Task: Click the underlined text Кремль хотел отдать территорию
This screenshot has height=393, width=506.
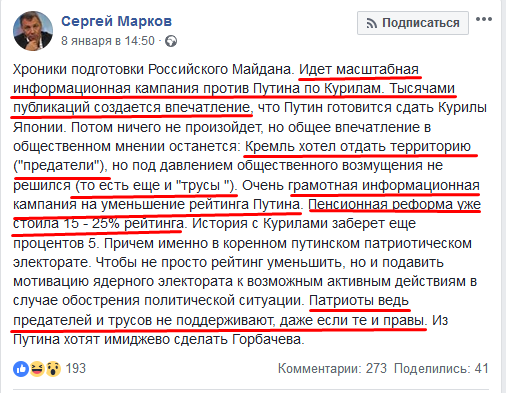Action: click(358, 146)
